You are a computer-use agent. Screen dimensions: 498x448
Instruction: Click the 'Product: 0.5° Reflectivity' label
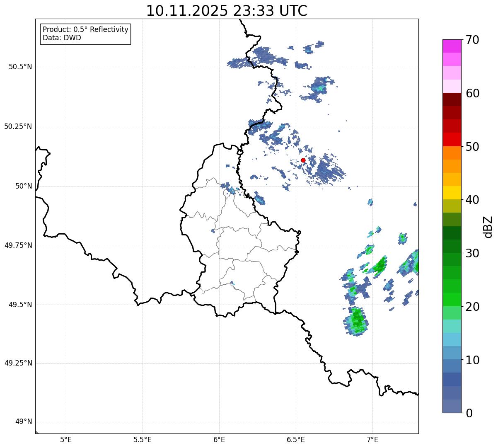85,29
